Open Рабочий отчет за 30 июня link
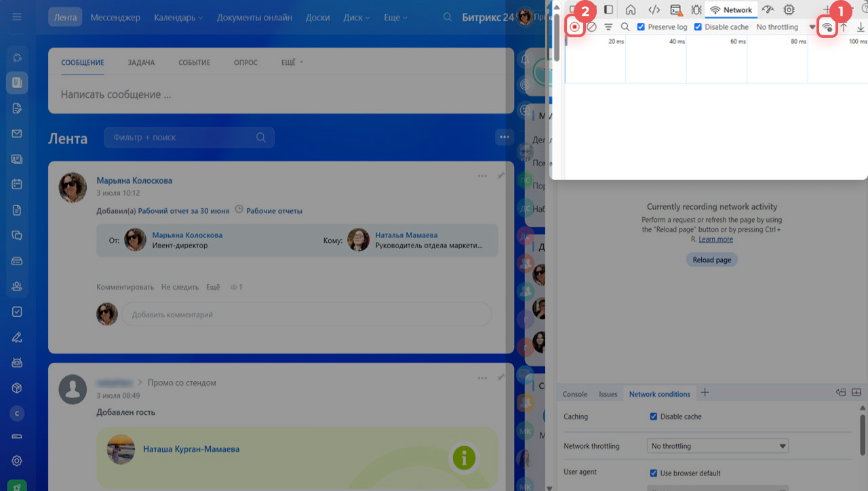 click(184, 211)
